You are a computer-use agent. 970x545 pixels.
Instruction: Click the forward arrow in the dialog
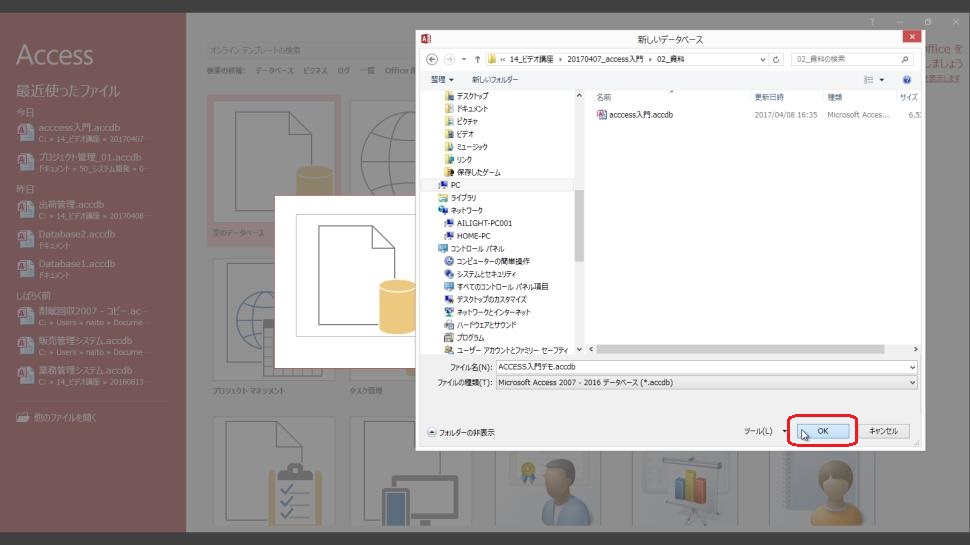(450, 59)
